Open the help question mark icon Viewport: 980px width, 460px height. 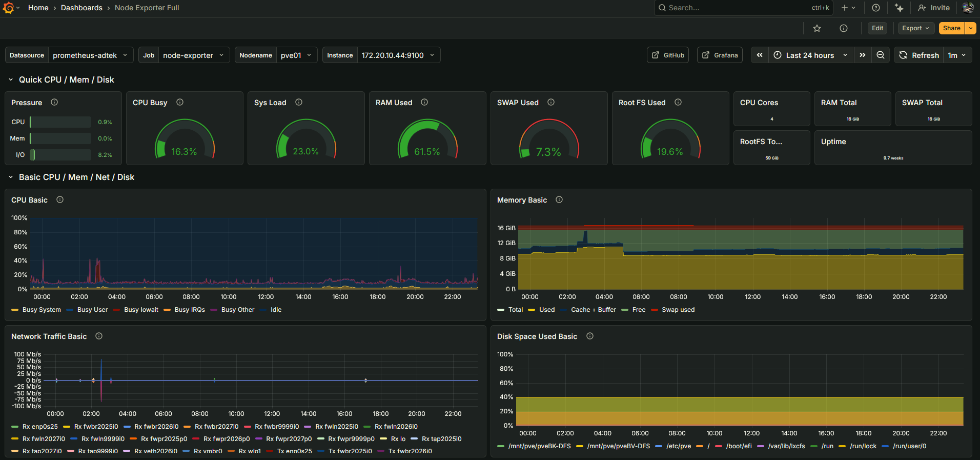(x=876, y=8)
